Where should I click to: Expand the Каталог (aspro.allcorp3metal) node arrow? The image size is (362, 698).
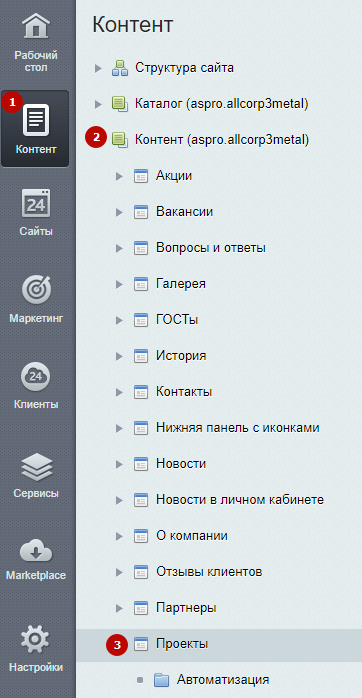[98, 104]
